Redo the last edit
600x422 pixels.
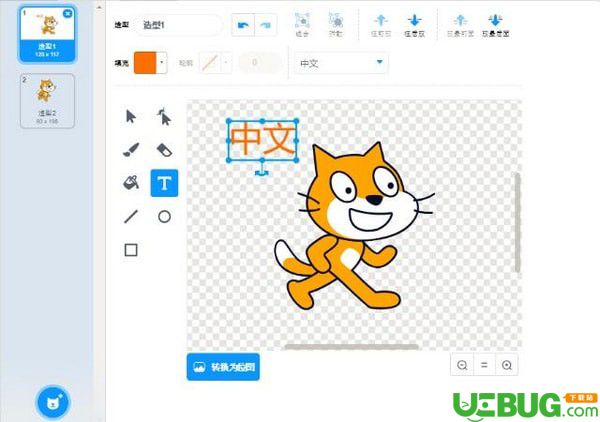point(266,25)
